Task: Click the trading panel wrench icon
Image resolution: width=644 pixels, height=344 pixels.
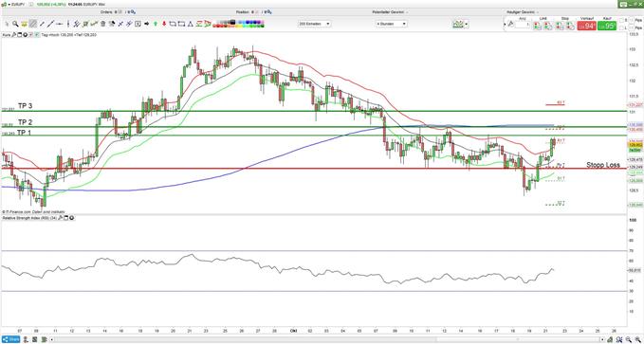Action: click(x=510, y=25)
